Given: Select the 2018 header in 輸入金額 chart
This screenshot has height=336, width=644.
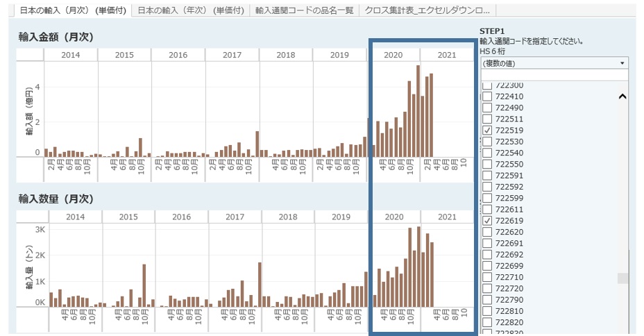Looking at the screenshot, I should [x=286, y=55].
